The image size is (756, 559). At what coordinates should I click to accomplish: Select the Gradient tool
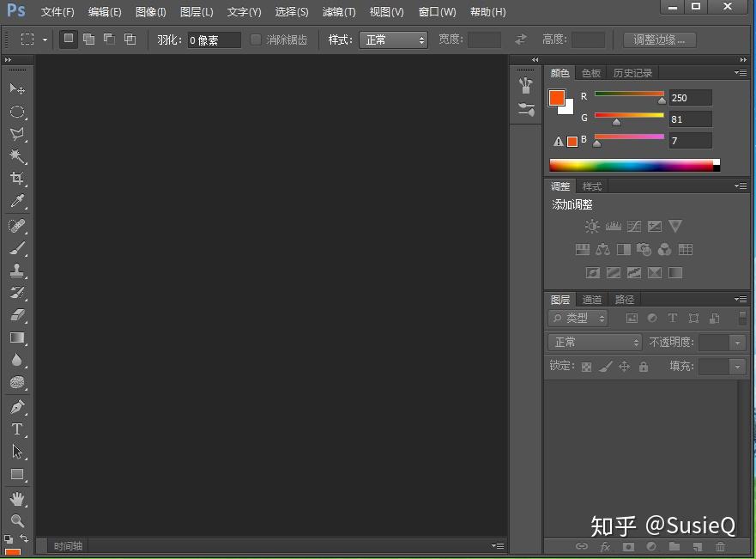[17, 337]
